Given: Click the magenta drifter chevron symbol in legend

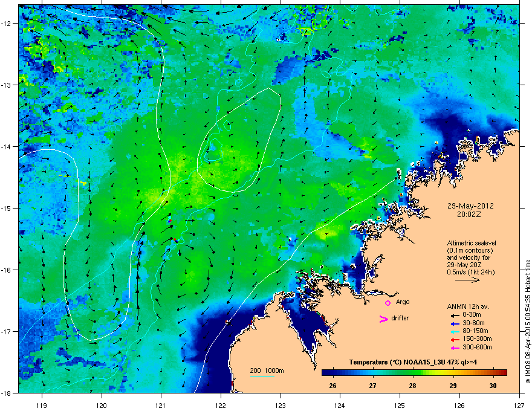Looking at the screenshot, I should pos(383,319).
